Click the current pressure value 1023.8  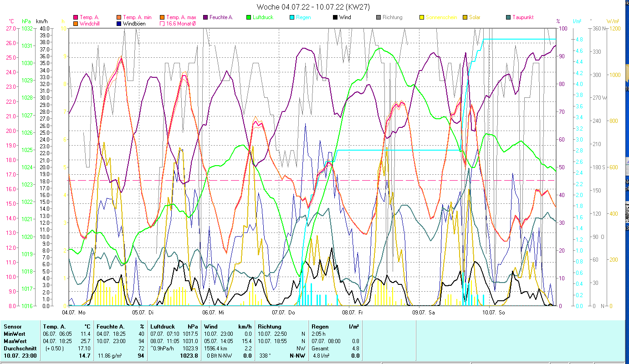189,356
